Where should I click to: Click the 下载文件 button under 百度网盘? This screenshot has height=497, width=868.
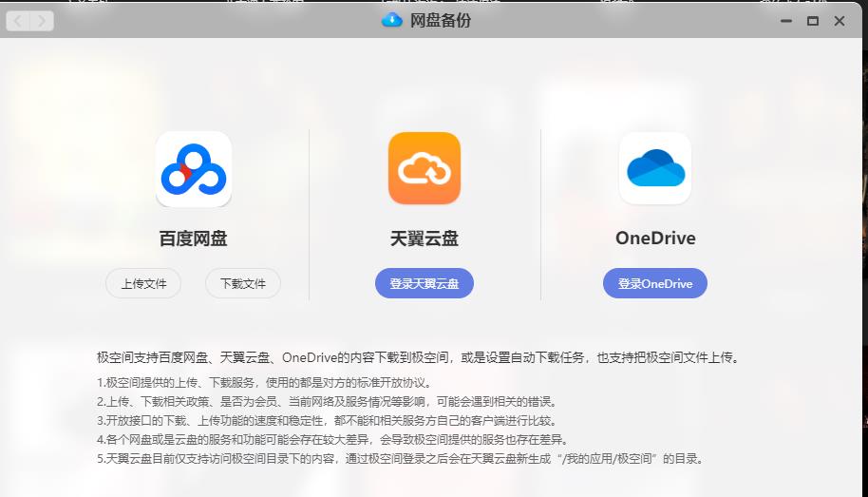243,284
